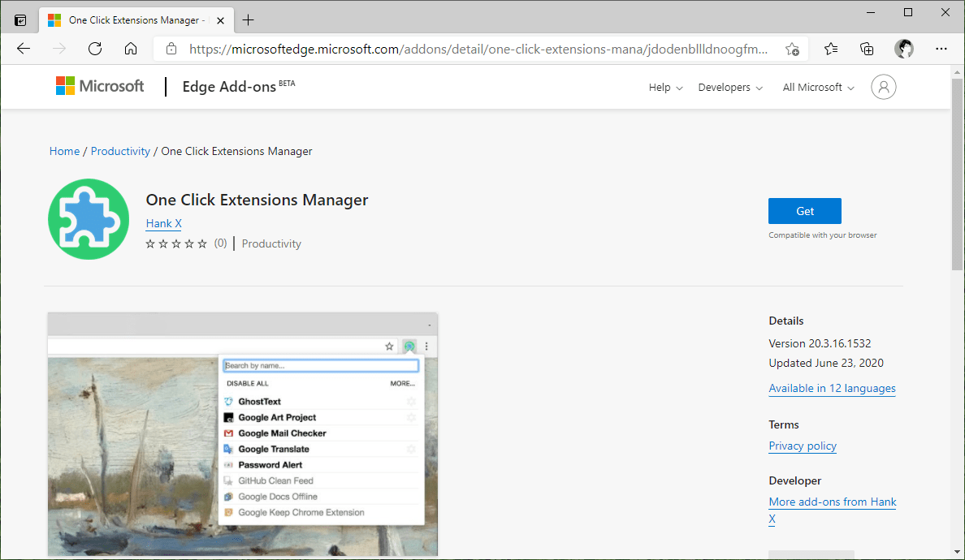This screenshot has height=560, width=965.
Task: Open Edge's three-dot settings menu
Action: (941, 48)
